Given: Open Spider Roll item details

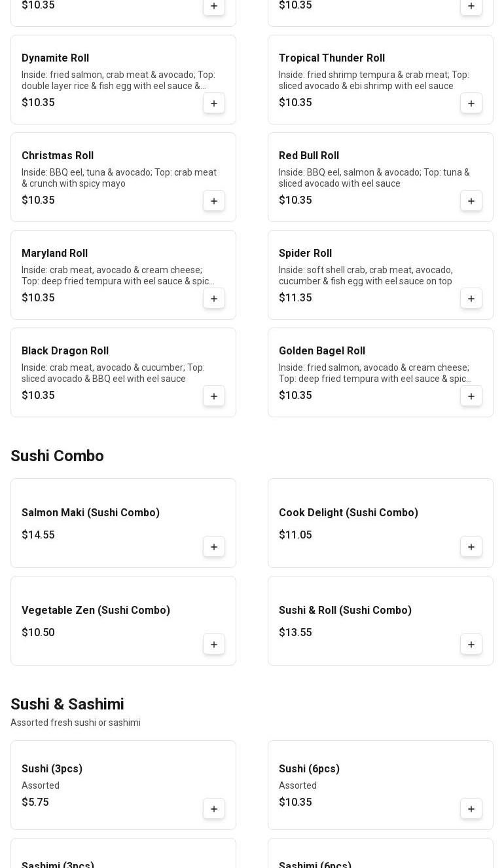Looking at the screenshot, I should coord(305,254).
